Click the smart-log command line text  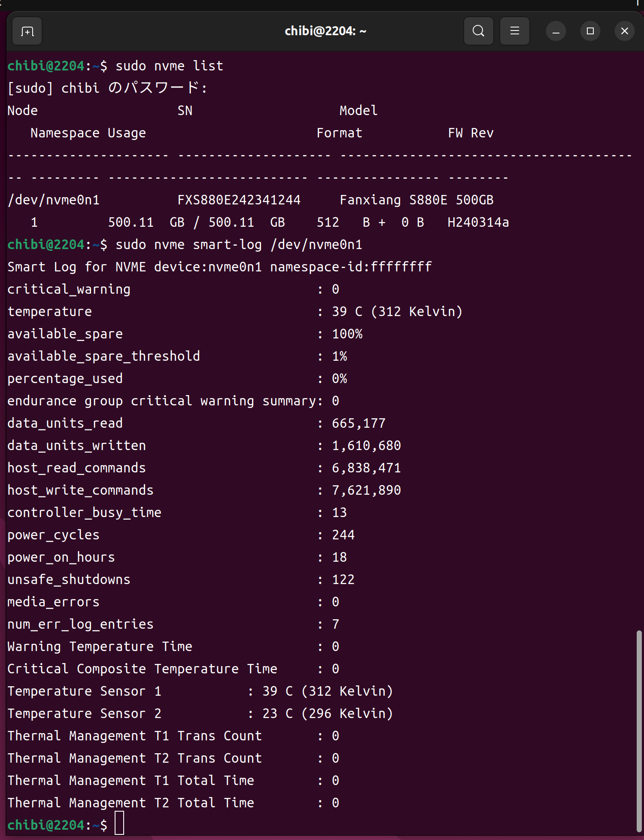pyautogui.click(x=239, y=245)
